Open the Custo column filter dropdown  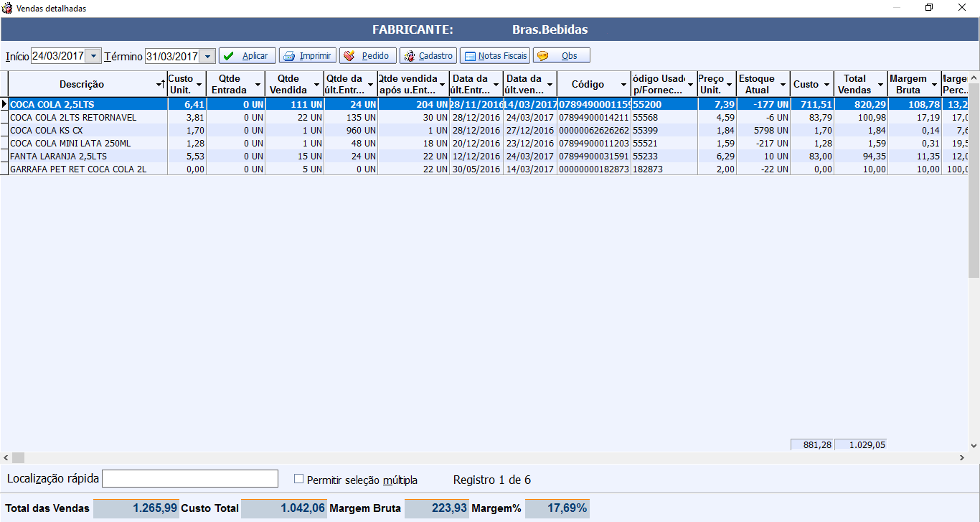[x=827, y=85]
